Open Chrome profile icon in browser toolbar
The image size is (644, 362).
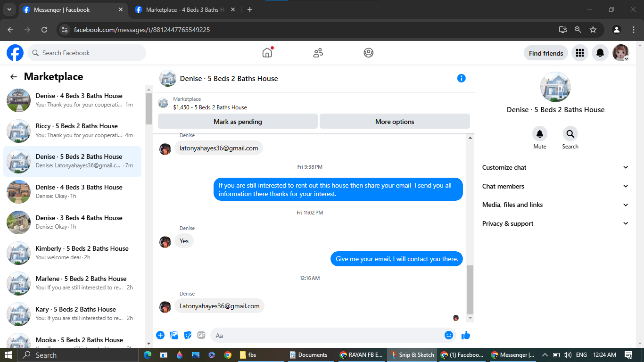[616, 30]
